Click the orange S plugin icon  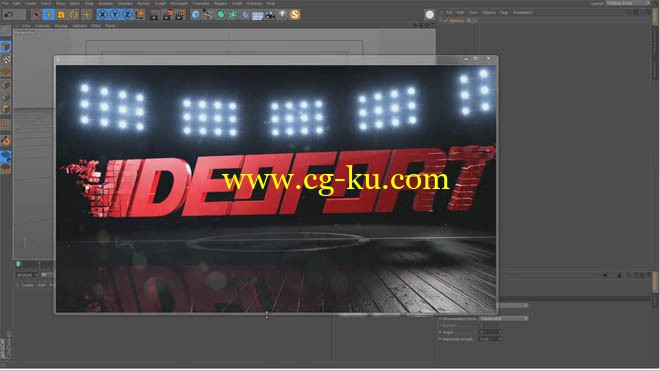(x=295, y=15)
